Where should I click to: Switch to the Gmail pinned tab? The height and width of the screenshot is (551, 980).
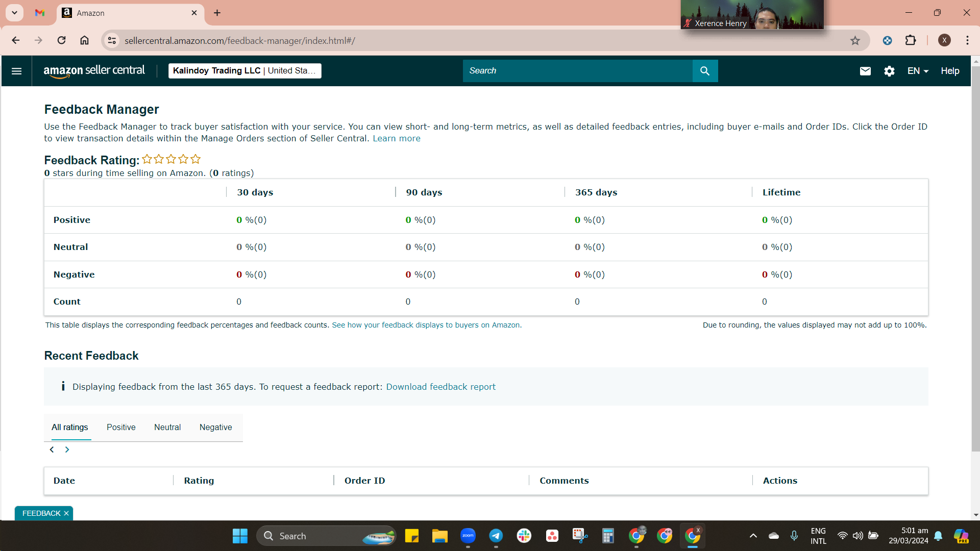[40, 13]
